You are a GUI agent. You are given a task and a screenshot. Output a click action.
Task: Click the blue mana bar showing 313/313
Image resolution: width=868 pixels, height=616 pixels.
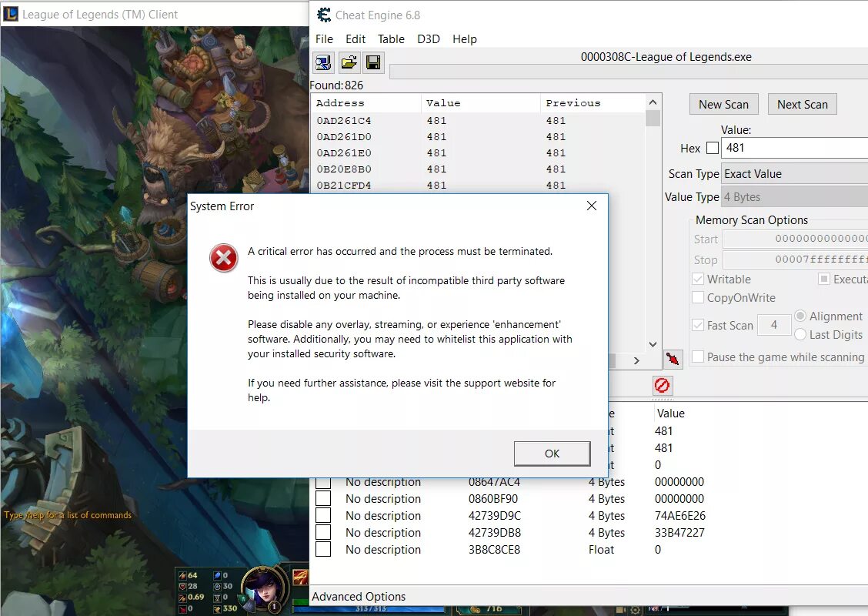coord(369,609)
